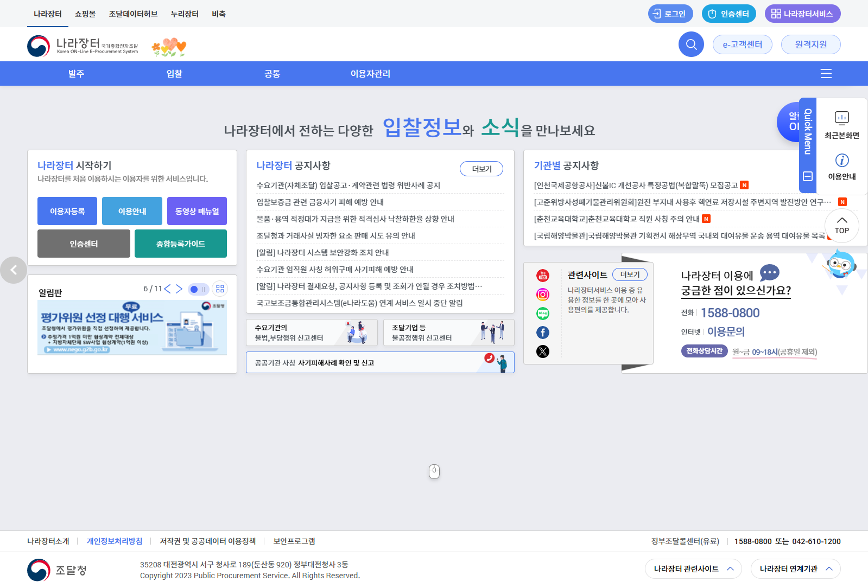Show previous 알림판 banner
This screenshot has height=588, width=868.
pos(167,289)
